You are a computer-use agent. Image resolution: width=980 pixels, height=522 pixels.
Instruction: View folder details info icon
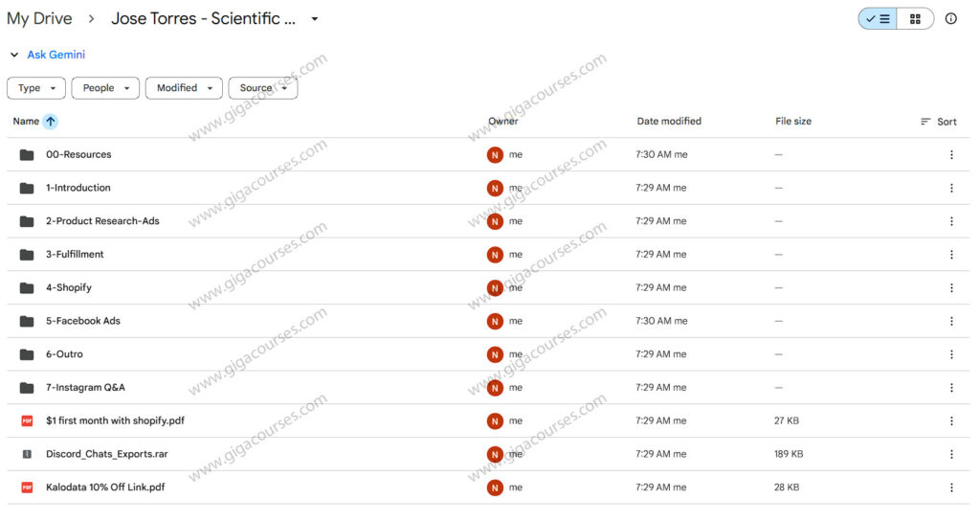[x=950, y=19]
